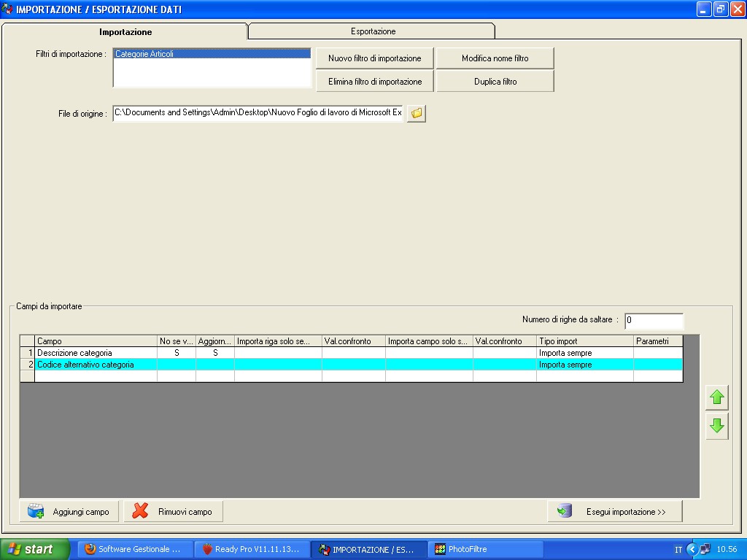The height and width of the screenshot is (560, 747).
Task: Open PhotoFiltre from the taskbar
Action: point(486,549)
